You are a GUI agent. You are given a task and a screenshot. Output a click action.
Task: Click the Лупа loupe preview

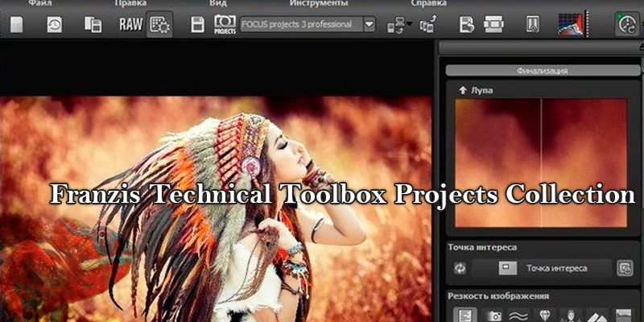tap(541, 163)
